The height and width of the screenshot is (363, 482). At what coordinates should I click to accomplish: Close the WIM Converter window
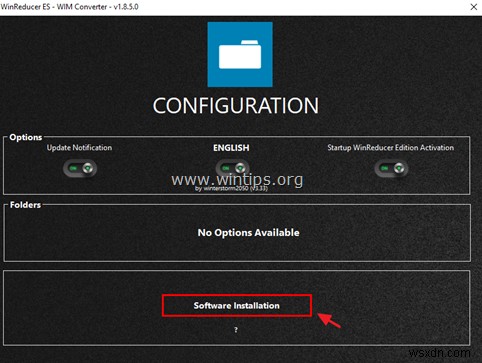474,7
